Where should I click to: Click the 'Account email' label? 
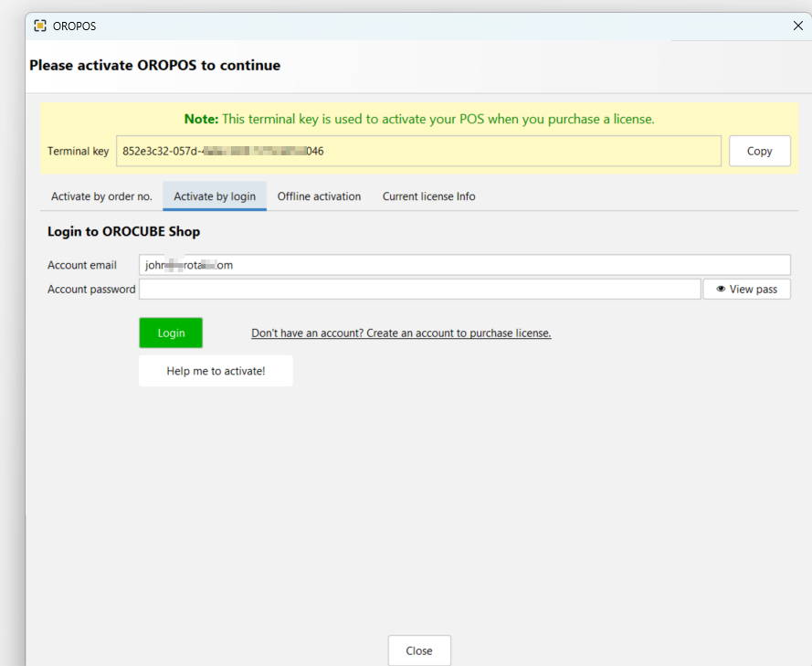point(82,265)
